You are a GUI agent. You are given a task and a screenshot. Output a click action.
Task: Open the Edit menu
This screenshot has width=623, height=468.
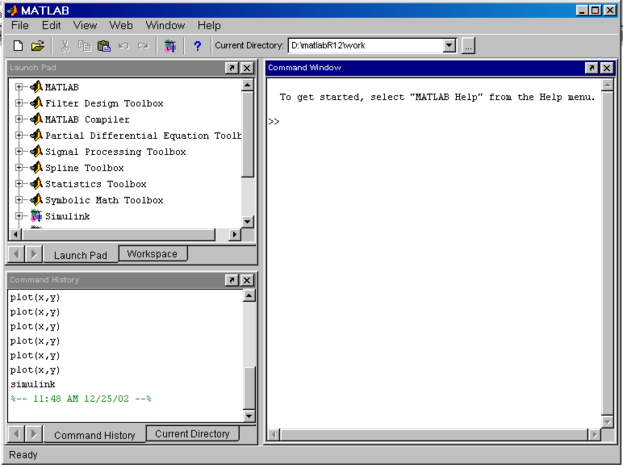51,25
